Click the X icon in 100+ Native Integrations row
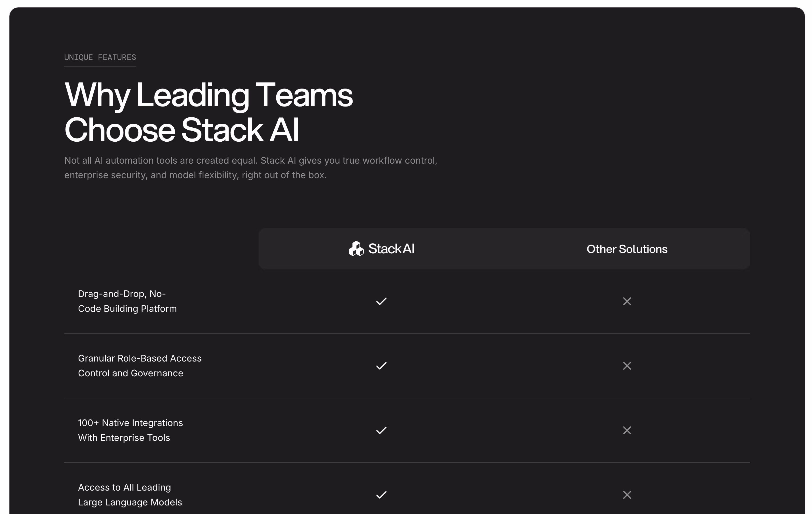 point(627,430)
